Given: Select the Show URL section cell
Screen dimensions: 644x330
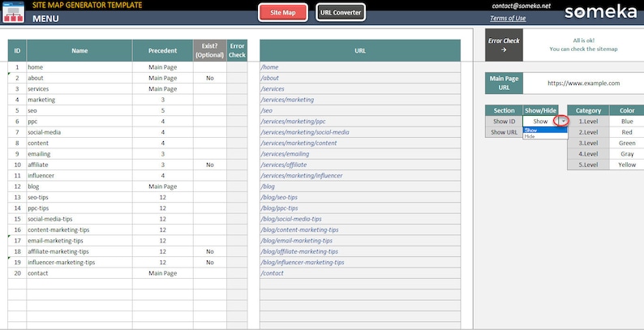Looking at the screenshot, I should [x=504, y=132].
